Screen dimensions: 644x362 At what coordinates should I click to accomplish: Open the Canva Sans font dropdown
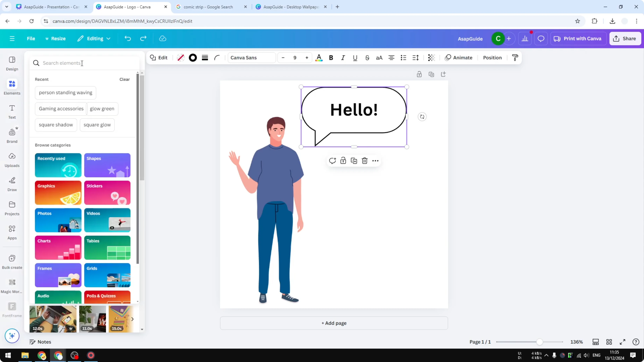251,58
